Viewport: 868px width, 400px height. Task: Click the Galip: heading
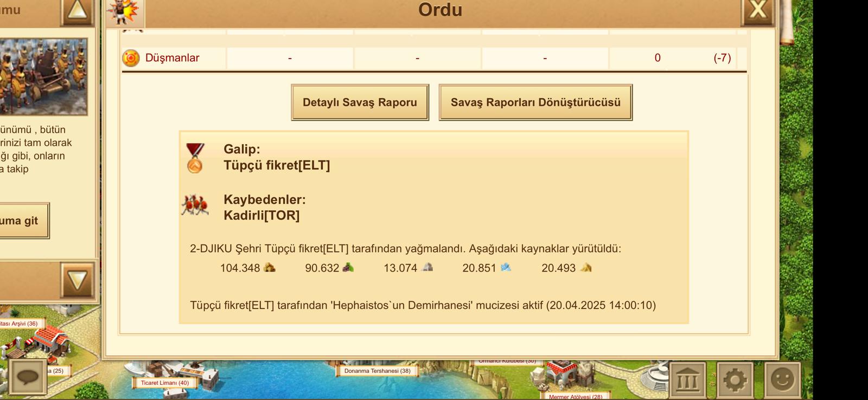[242, 149]
